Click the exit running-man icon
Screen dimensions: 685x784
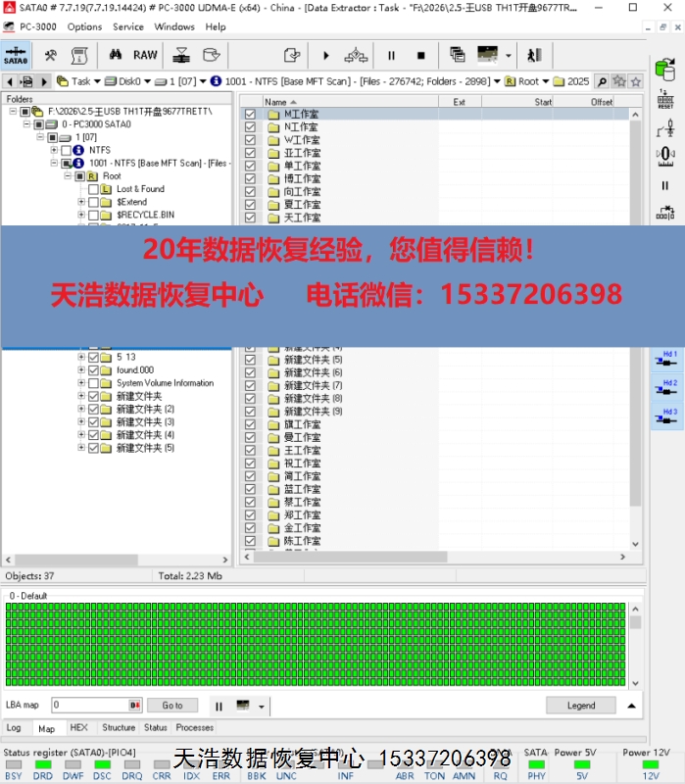(534, 56)
